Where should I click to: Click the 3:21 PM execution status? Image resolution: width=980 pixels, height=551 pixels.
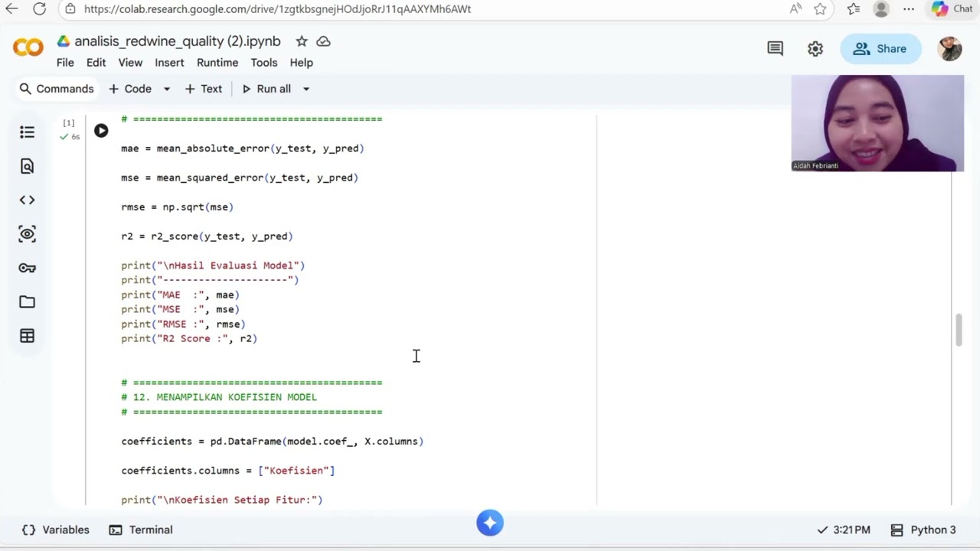coord(844,530)
